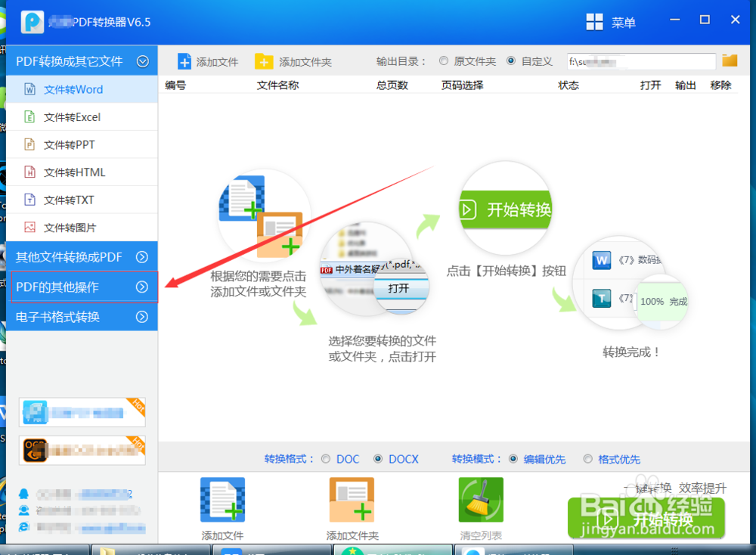Click the TXT icon beside 文件转TXT

[x=30, y=200]
